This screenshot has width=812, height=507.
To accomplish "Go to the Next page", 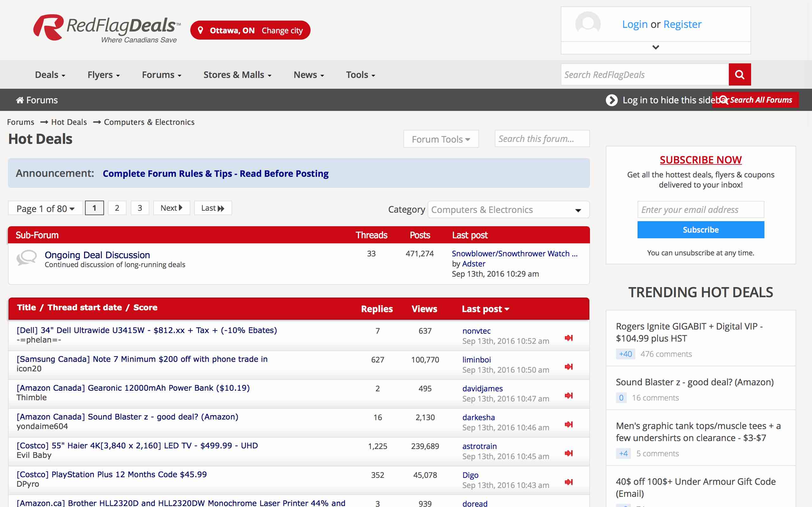I will click(x=172, y=208).
